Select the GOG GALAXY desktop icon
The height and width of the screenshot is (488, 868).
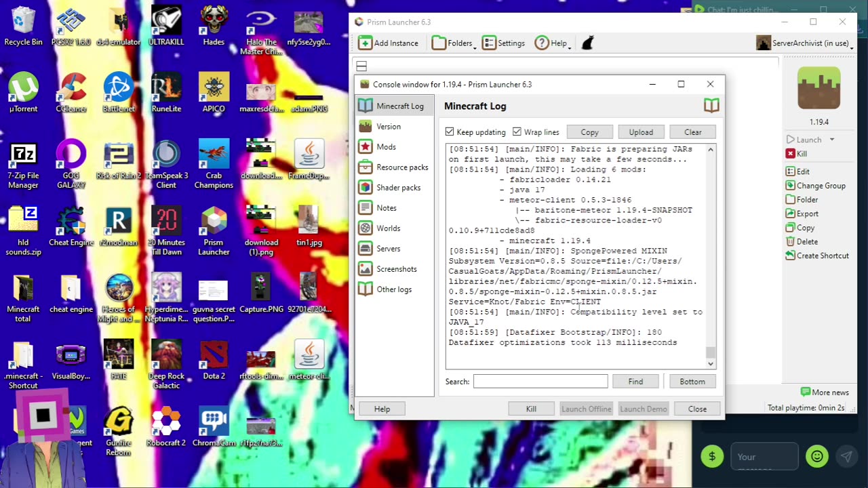tap(71, 165)
